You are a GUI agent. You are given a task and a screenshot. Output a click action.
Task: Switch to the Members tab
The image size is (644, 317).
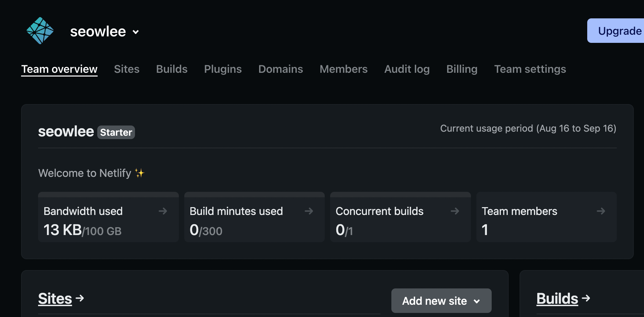click(x=343, y=69)
